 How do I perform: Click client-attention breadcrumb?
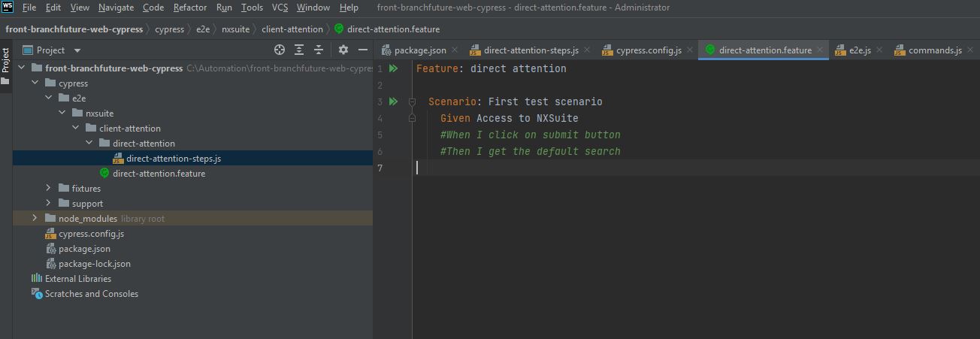pyautogui.click(x=292, y=29)
